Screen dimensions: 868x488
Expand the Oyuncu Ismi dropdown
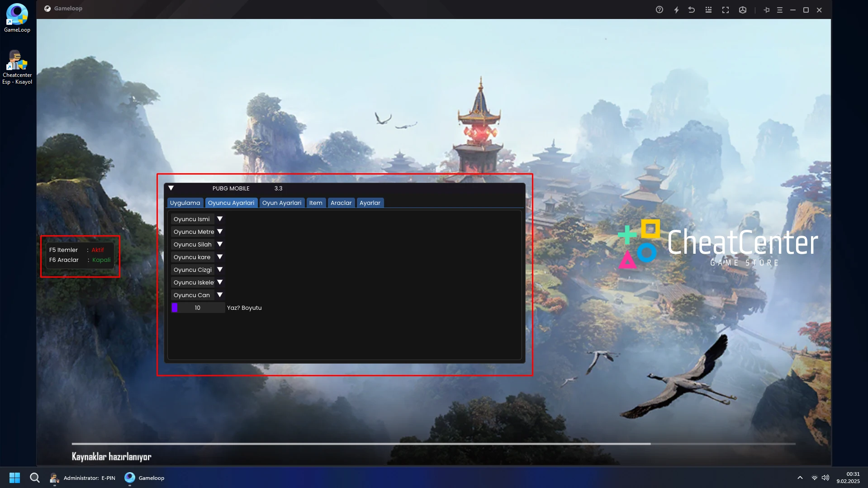pyautogui.click(x=220, y=219)
